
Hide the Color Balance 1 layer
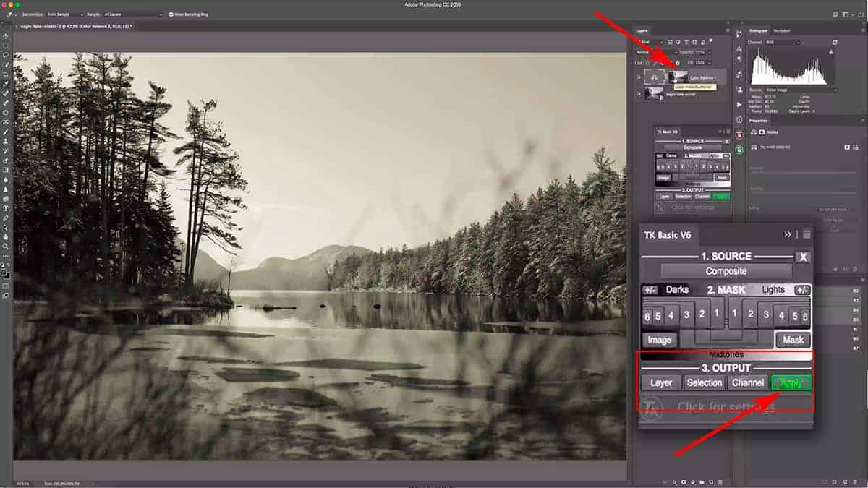[x=638, y=77]
